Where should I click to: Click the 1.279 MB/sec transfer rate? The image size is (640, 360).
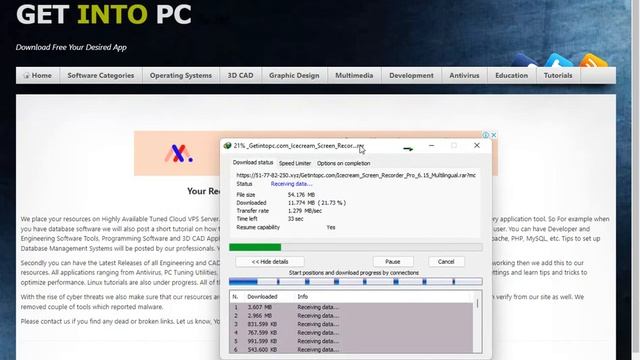tap(304, 211)
